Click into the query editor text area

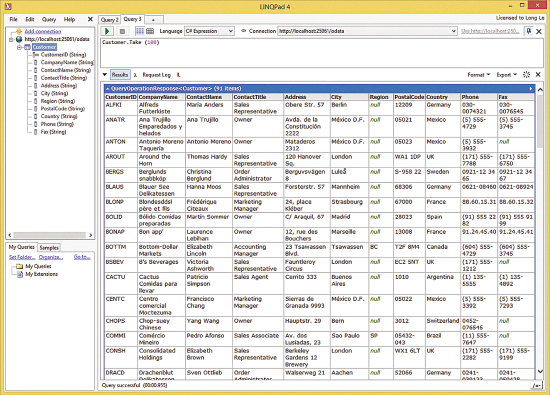click(x=322, y=53)
